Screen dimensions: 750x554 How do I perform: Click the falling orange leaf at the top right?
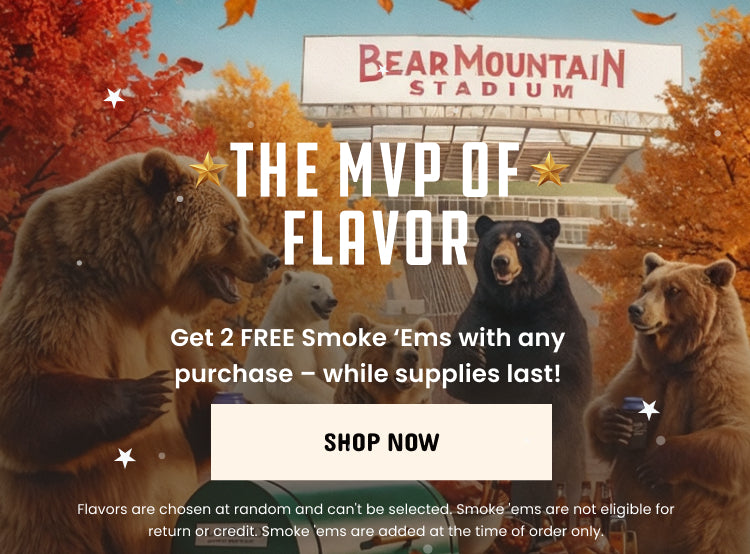click(x=653, y=17)
